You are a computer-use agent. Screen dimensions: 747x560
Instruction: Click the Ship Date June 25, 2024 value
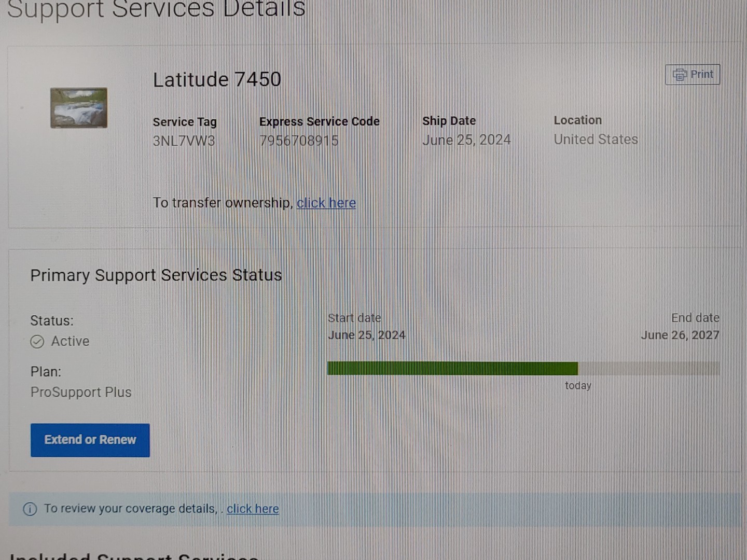466,140
